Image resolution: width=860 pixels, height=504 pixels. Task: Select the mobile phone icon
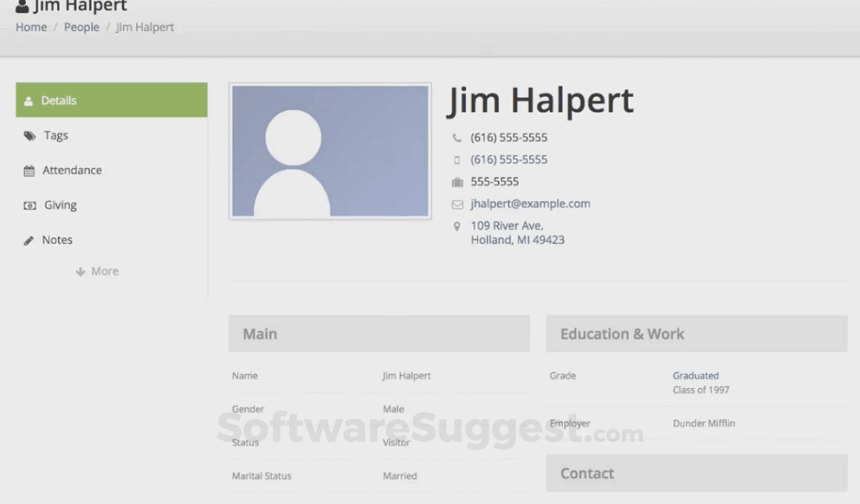point(457,159)
